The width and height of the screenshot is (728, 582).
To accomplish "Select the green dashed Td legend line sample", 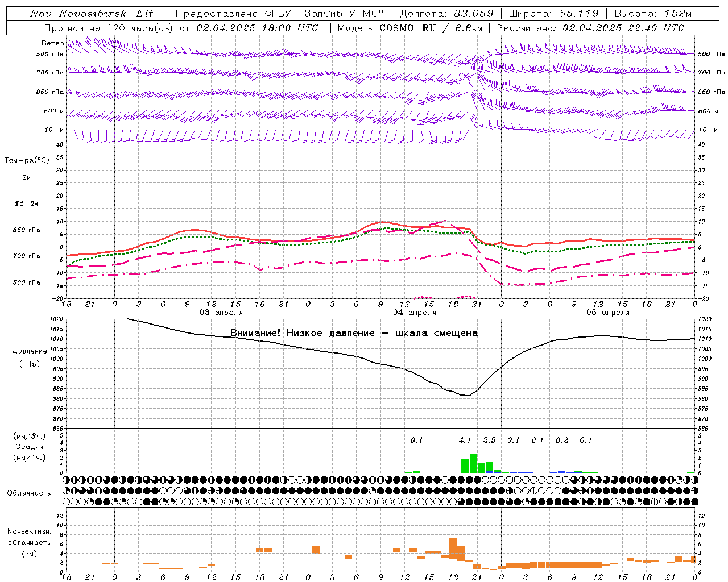I will click(26, 210).
